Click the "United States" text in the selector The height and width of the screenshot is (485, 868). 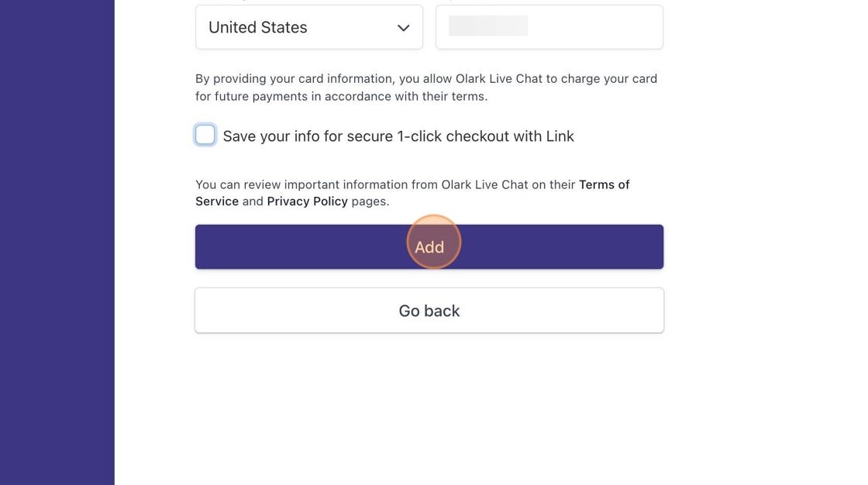(x=258, y=28)
